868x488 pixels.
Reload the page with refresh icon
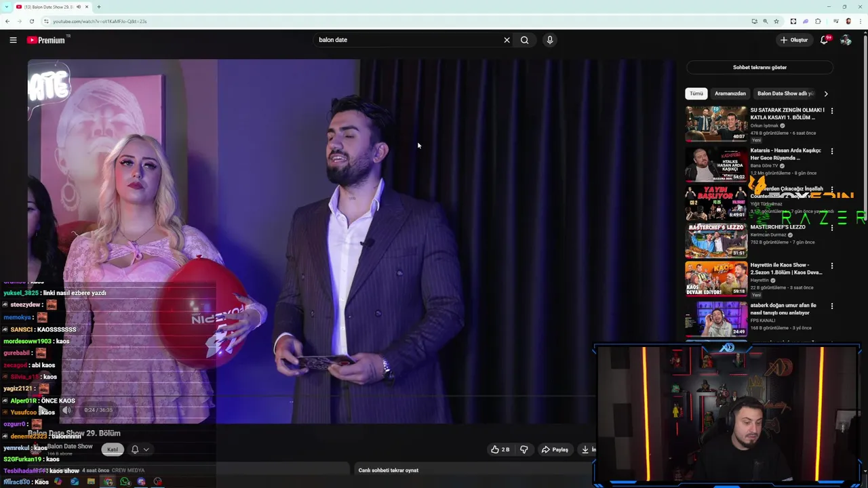click(x=32, y=21)
